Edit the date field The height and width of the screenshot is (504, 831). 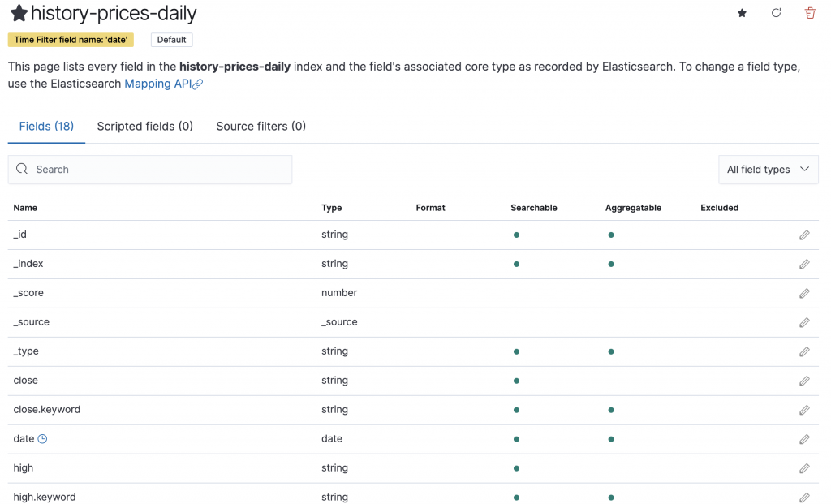pyautogui.click(x=804, y=439)
